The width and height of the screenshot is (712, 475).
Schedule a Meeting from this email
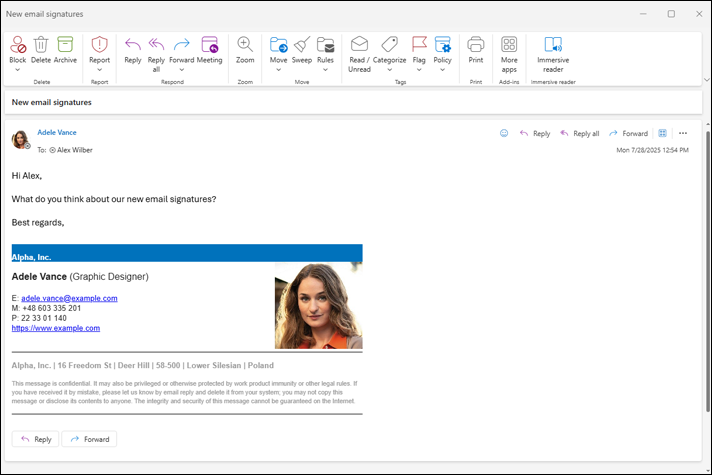[209, 45]
